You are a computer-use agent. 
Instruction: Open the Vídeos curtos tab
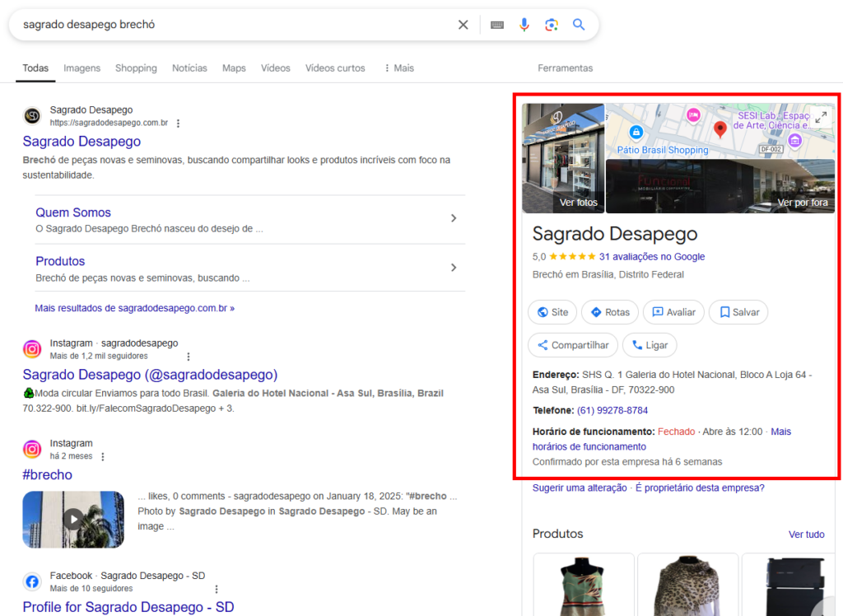click(x=335, y=68)
